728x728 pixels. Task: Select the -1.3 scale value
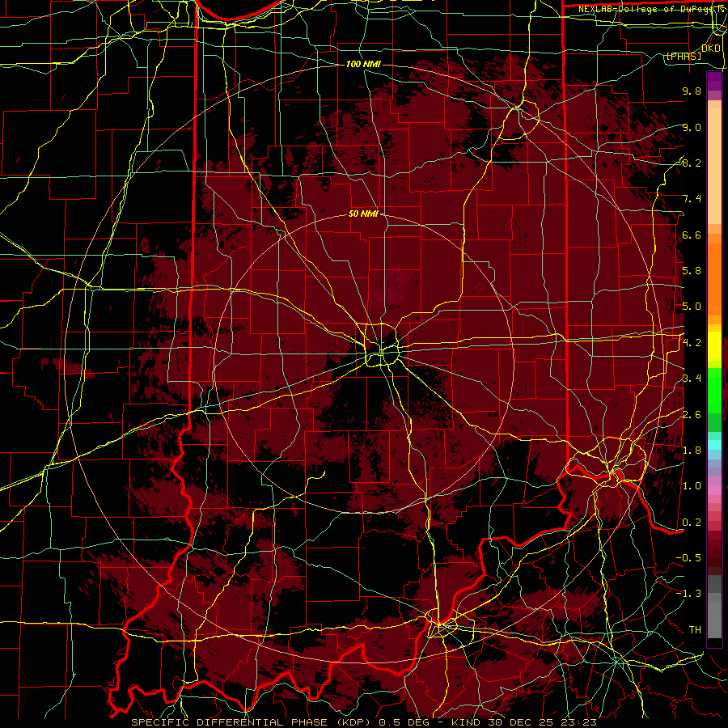click(689, 594)
